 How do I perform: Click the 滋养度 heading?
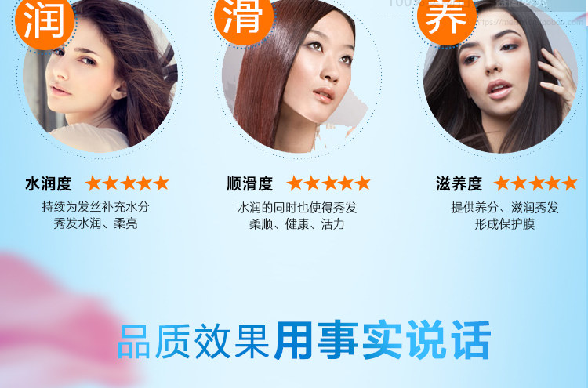[x=459, y=183]
